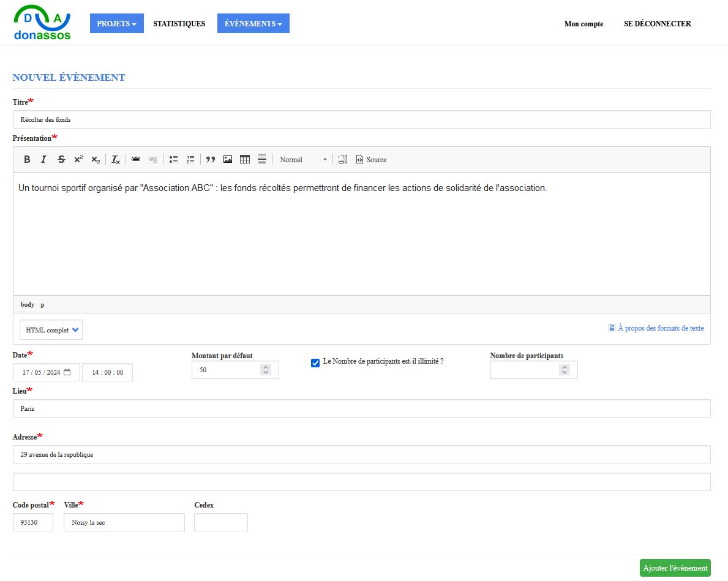Screen dimensions: 728x581
Task: Click the remove format icon
Action: [116, 160]
